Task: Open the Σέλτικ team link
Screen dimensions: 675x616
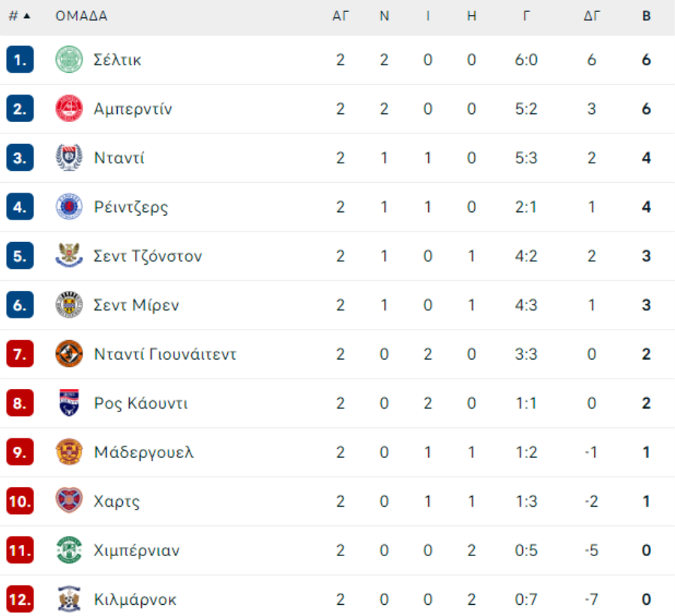Action: tap(117, 60)
